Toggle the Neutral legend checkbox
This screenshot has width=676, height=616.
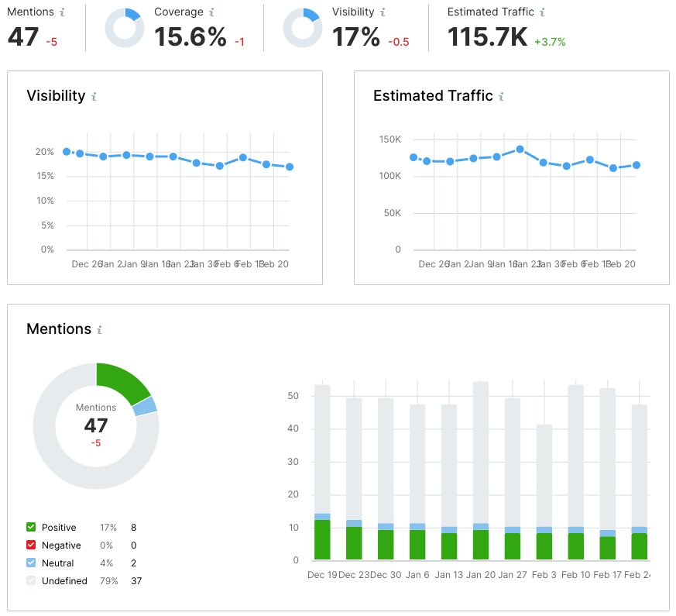[31, 563]
